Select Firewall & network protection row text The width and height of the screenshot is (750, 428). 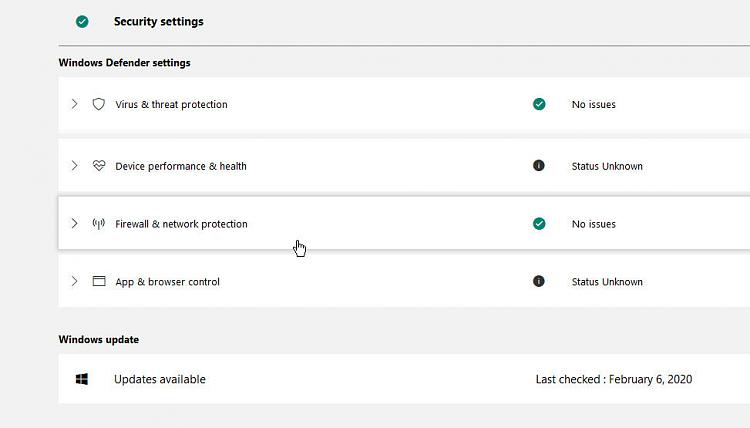tap(181, 224)
